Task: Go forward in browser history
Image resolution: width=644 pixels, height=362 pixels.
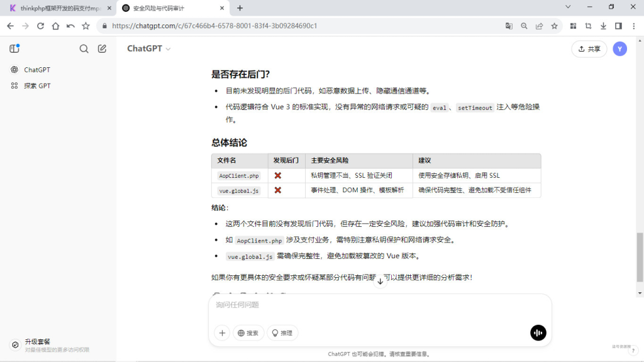Action: (x=25, y=26)
